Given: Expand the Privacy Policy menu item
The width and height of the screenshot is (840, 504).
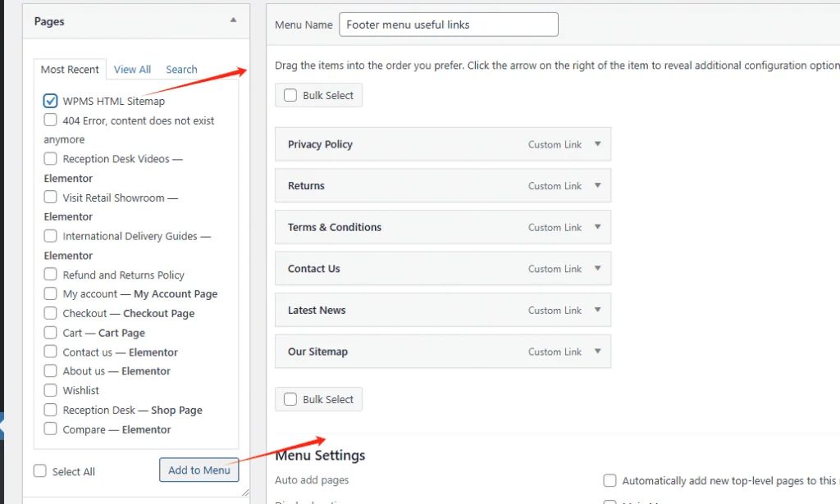Looking at the screenshot, I should 597,144.
